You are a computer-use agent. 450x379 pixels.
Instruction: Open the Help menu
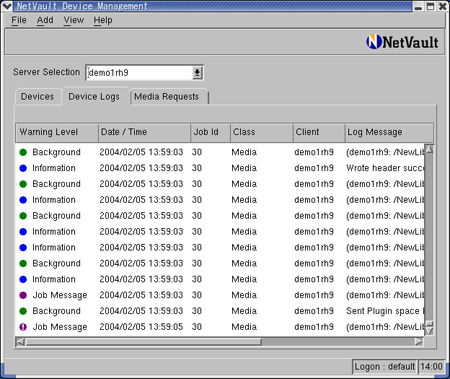tap(103, 20)
